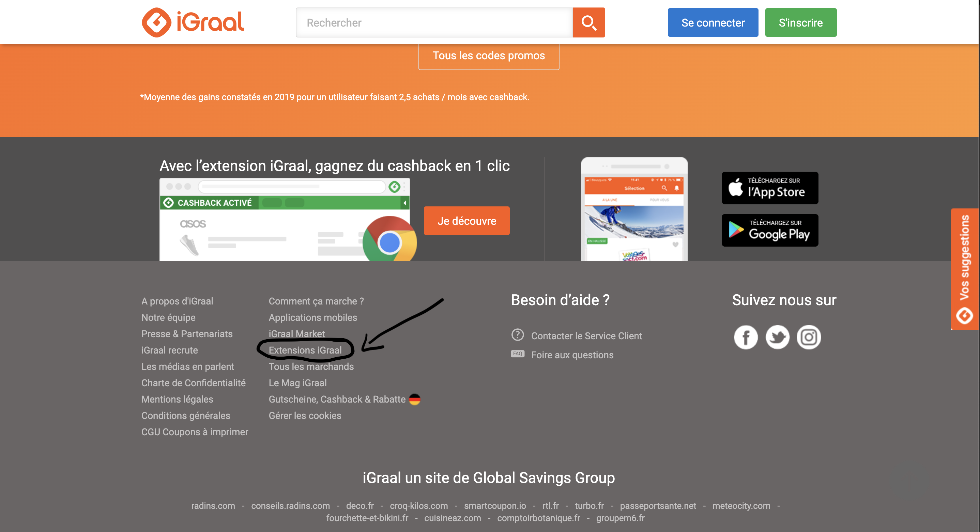
Task: Open iGraal's Twitter profile
Action: click(777, 337)
